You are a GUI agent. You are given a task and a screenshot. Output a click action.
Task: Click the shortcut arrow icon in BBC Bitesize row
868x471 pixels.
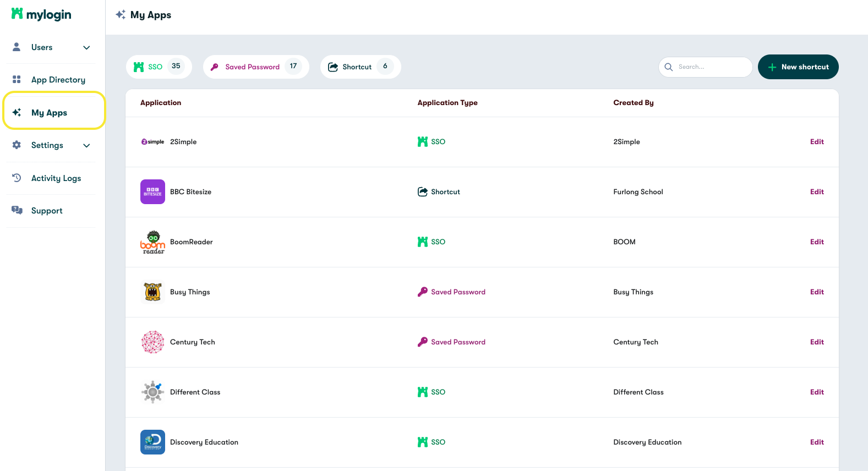tap(423, 191)
